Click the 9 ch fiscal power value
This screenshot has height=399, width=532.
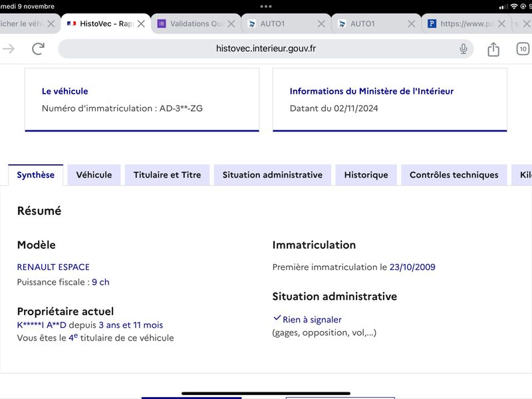pos(100,282)
